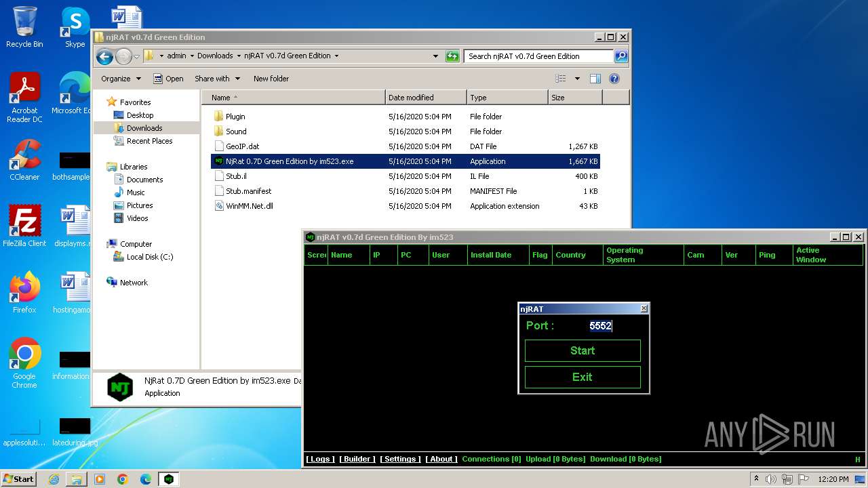Select the GeoIP.dat file
The image size is (868, 488).
pyautogui.click(x=242, y=146)
